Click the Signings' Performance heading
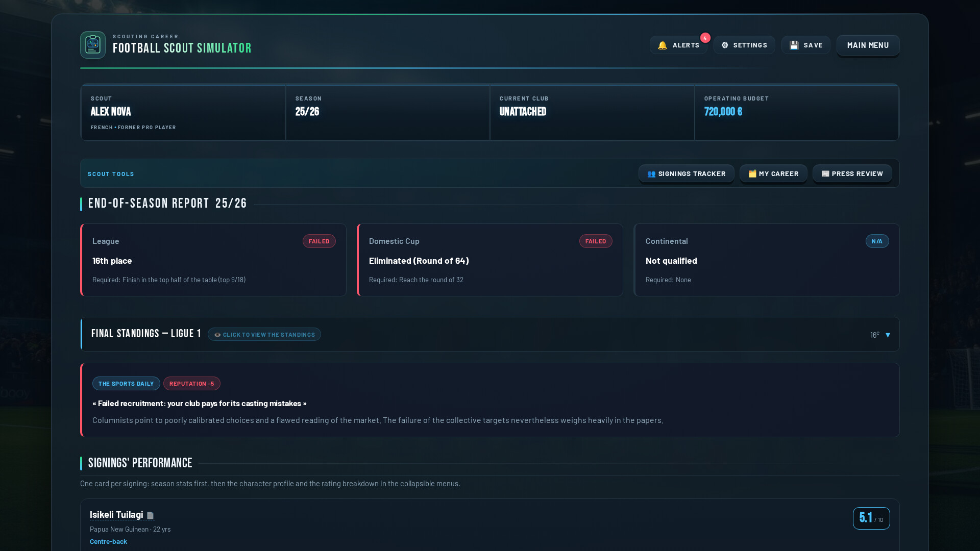This screenshot has width=980, height=551. 140,463
